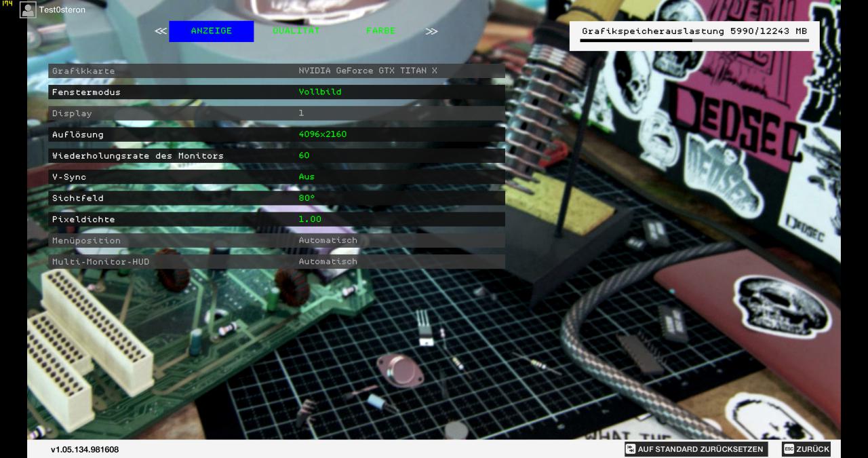Image resolution: width=868 pixels, height=458 pixels.
Task: Change refresh rate value 60
Action: (x=304, y=155)
